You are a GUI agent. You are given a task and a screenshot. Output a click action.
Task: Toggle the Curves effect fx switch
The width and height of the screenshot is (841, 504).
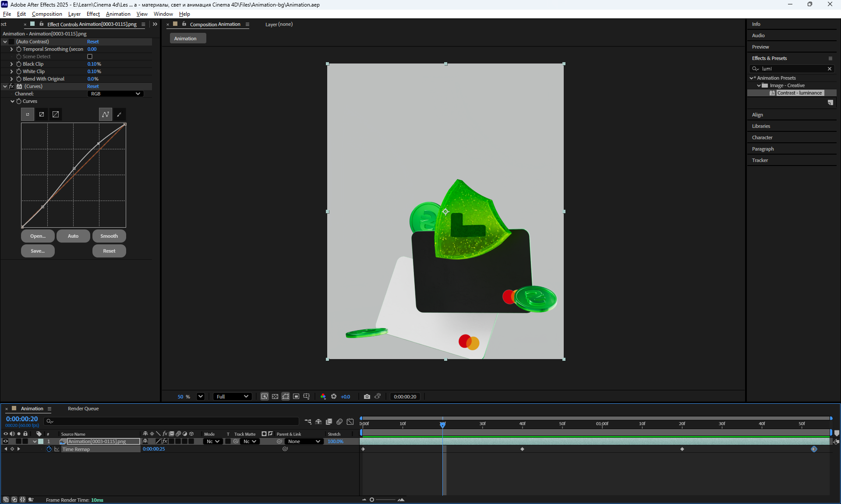pos(11,86)
